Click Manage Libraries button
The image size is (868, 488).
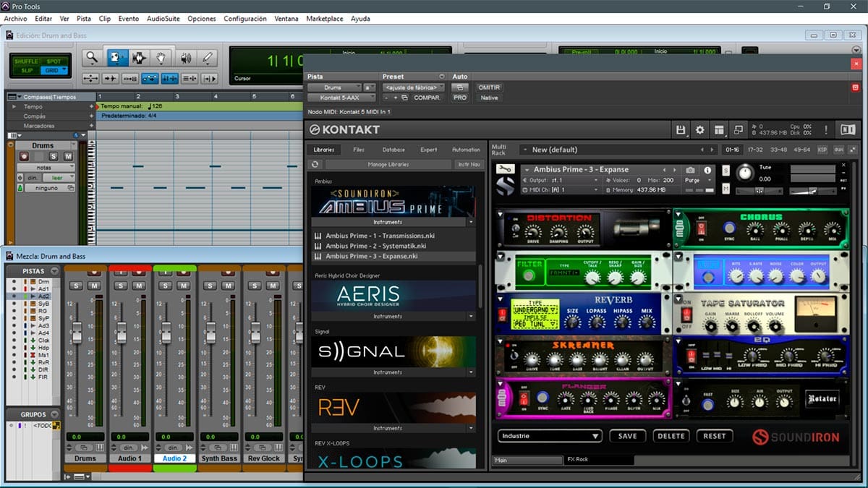click(388, 164)
